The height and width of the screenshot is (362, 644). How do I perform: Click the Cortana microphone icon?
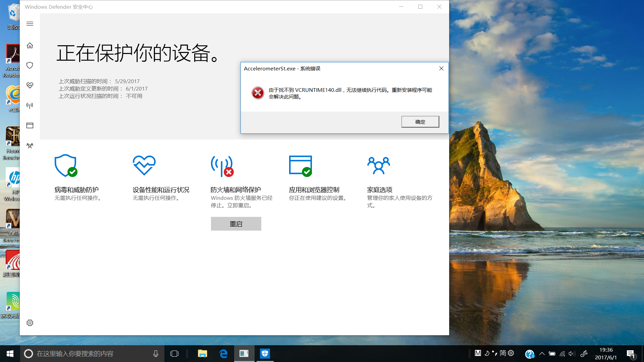tap(156, 354)
